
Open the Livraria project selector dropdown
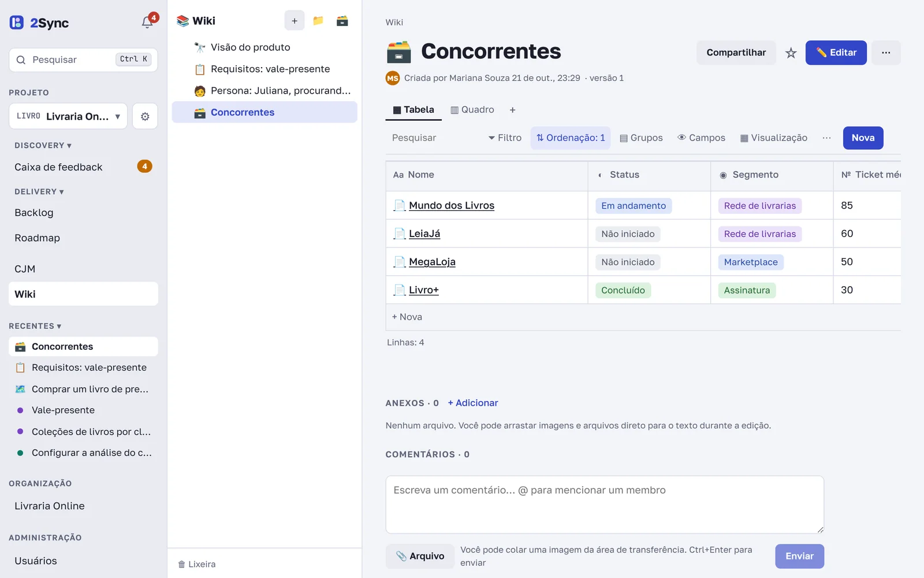coord(68,116)
